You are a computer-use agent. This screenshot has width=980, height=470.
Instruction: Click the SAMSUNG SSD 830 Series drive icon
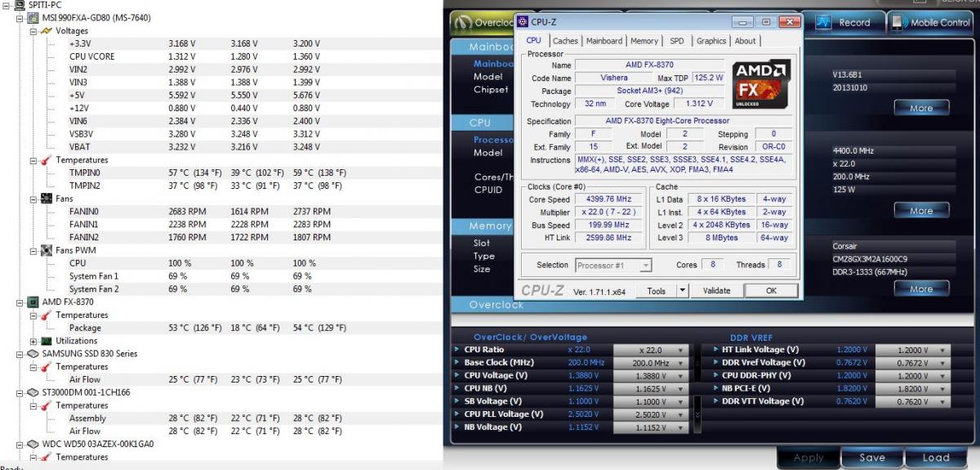33,354
